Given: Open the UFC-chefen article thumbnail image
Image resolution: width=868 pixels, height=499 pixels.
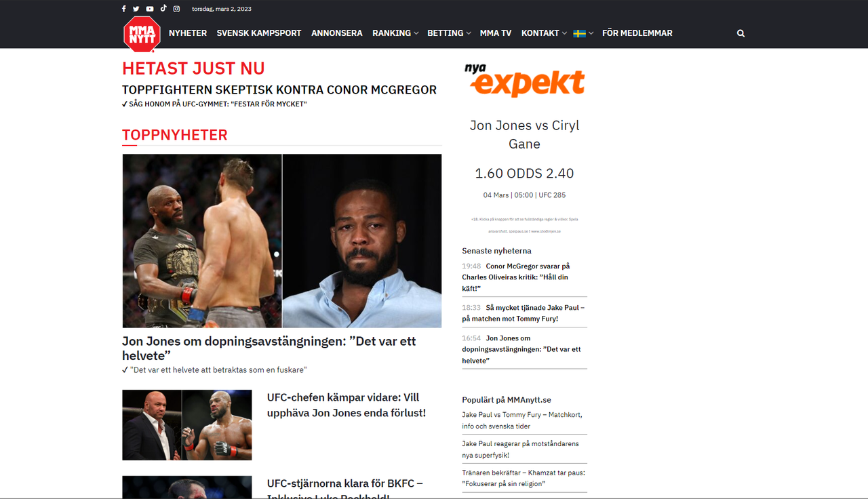Looking at the screenshot, I should click(x=187, y=425).
